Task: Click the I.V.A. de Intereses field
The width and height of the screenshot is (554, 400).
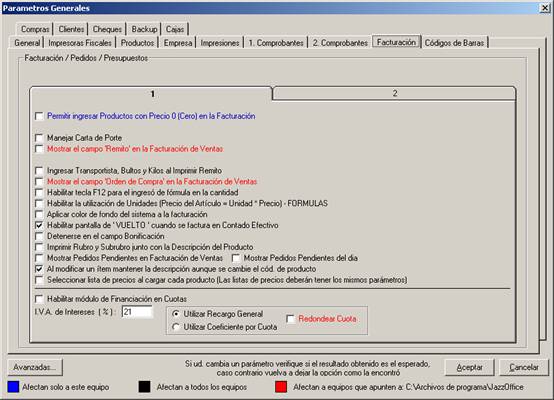Action: tap(137, 312)
